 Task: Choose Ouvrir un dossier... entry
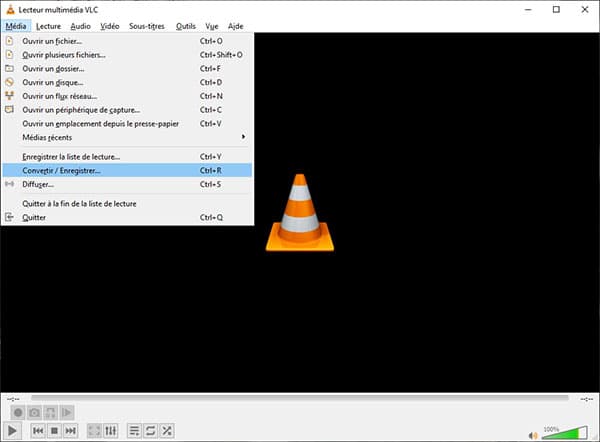(x=127, y=69)
